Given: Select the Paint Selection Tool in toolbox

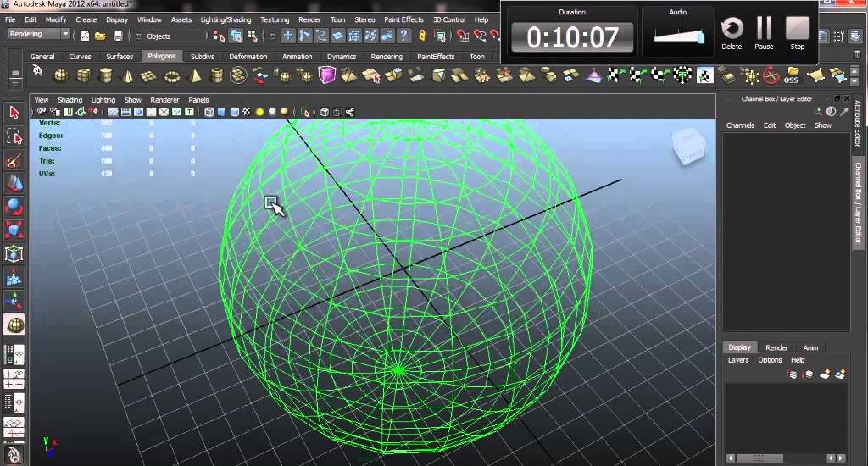Looking at the screenshot, I should click(14, 160).
